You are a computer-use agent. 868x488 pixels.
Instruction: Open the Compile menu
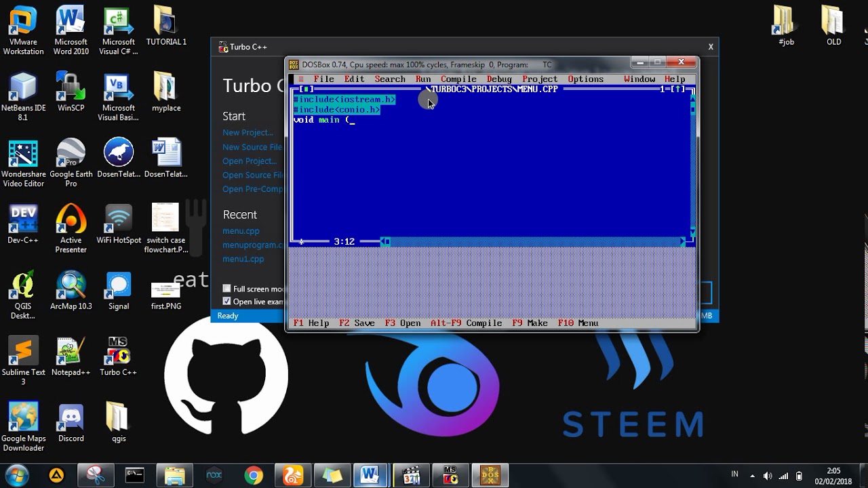[458, 79]
